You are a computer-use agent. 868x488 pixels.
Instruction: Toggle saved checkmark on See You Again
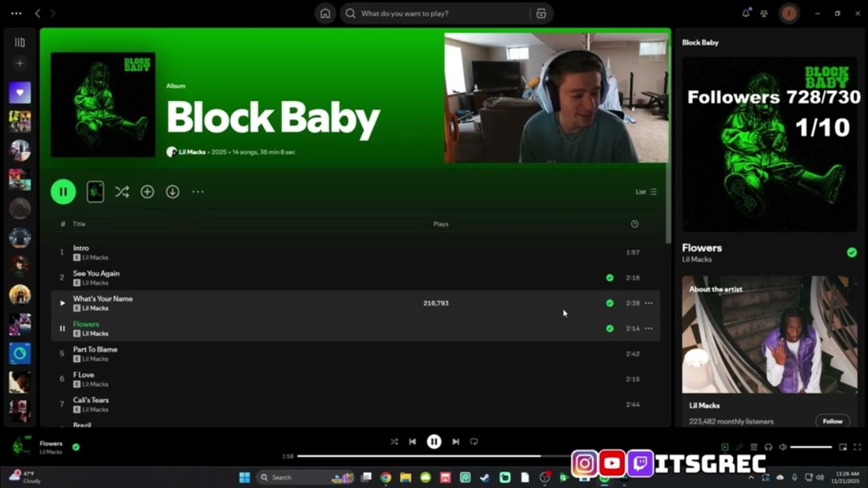(x=610, y=278)
